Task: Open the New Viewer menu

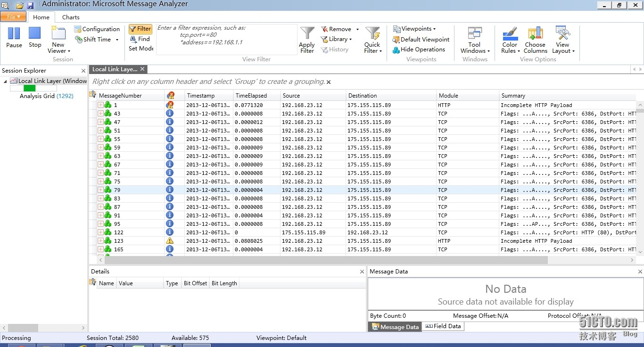Action: coord(58,40)
